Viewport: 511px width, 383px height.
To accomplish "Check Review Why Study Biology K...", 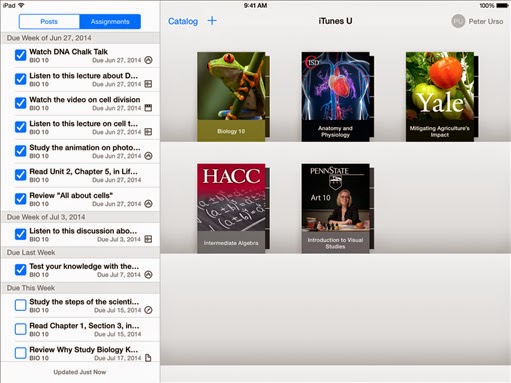I will pyautogui.click(x=20, y=353).
